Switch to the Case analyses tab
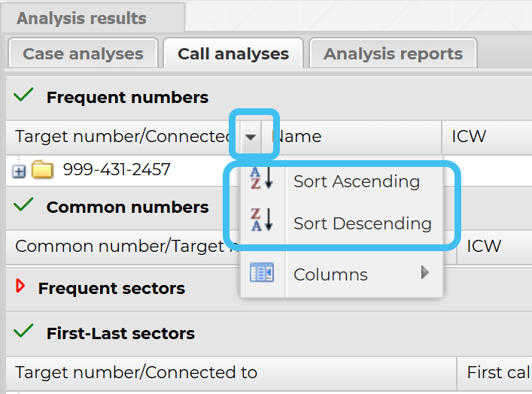532x394 pixels. 83,54
